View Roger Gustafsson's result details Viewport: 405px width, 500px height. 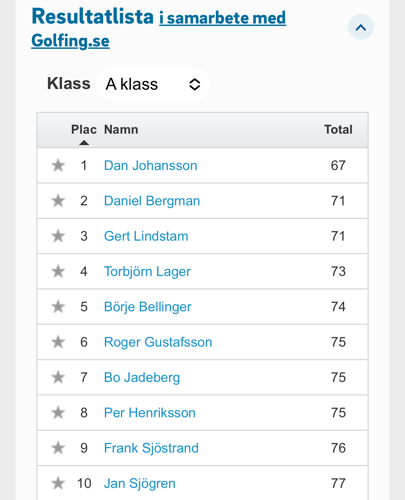pyautogui.click(x=158, y=342)
